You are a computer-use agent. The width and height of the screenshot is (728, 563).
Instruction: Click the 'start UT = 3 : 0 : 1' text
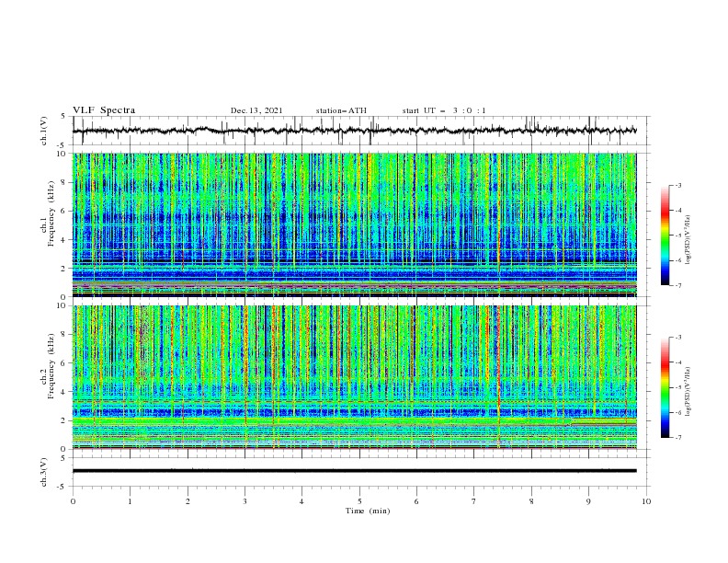click(444, 110)
